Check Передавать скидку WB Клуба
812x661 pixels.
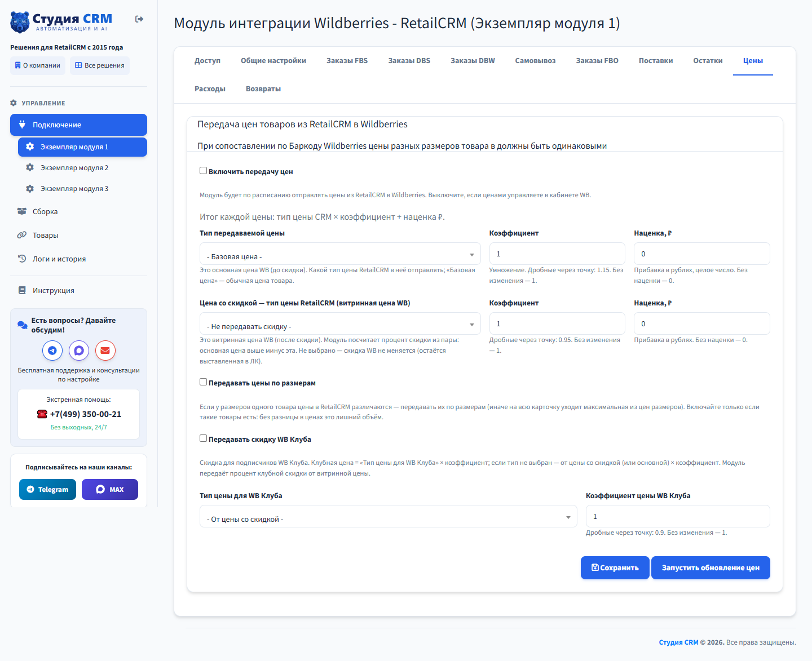[203, 438]
